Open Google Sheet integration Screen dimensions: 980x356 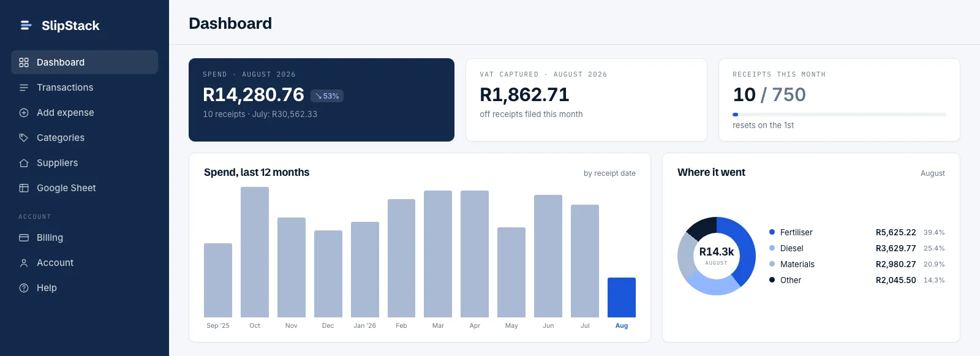[x=85, y=188]
